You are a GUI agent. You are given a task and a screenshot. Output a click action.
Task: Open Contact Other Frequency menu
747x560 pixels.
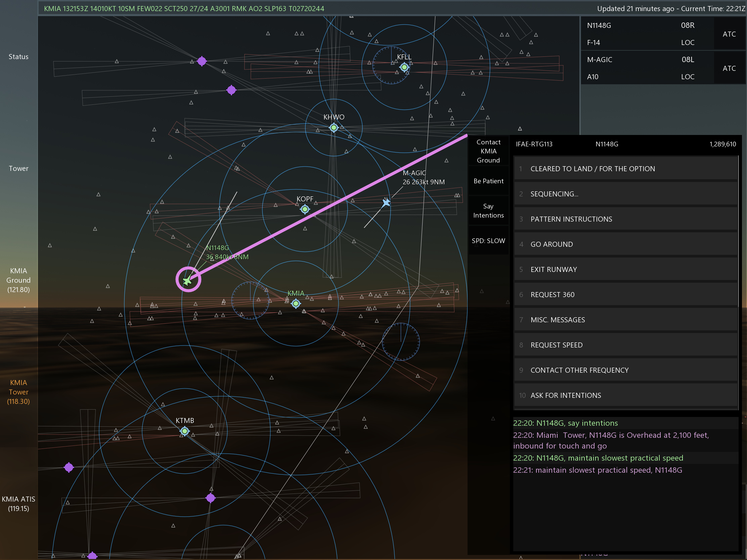click(625, 370)
